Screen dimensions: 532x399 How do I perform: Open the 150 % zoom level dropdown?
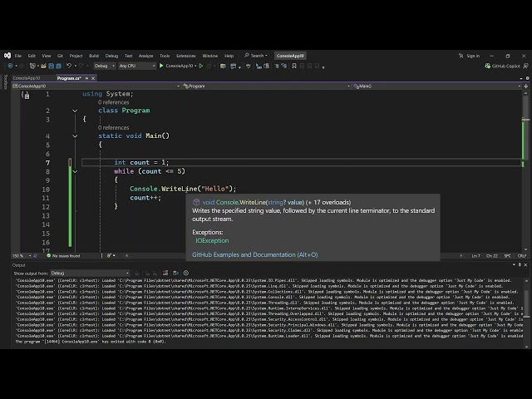[22, 255]
